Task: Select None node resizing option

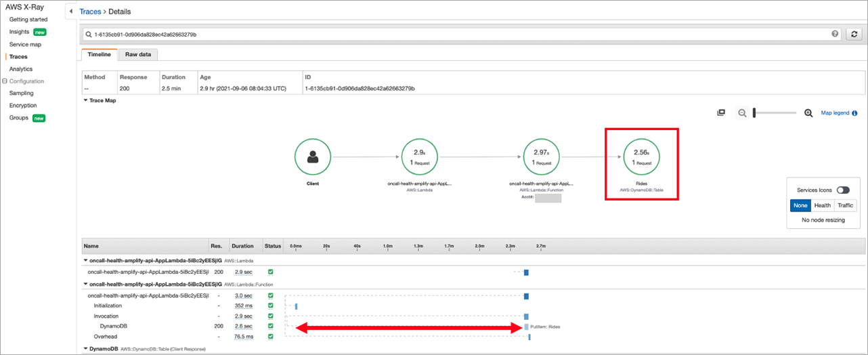Action: pyautogui.click(x=800, y=205)
